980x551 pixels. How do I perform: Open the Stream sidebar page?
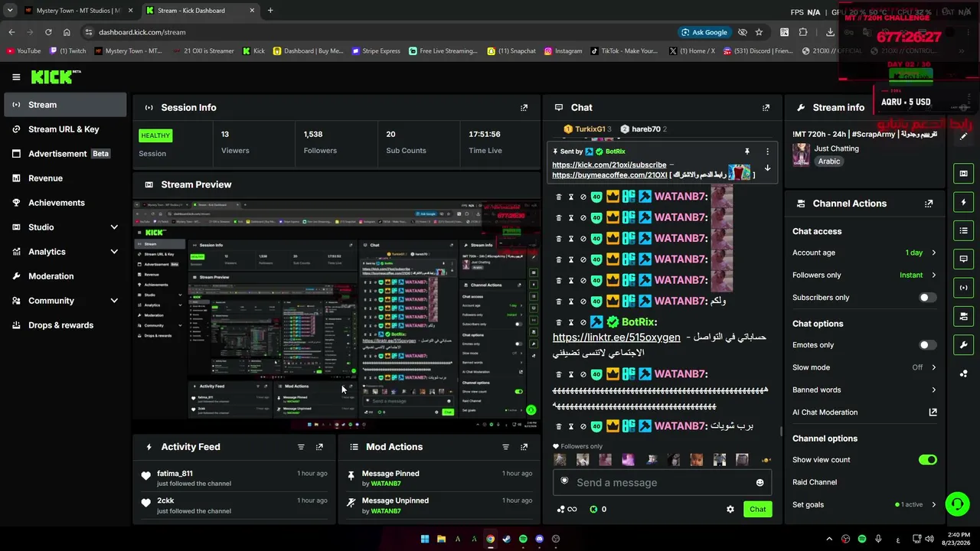tap(65, 105)
